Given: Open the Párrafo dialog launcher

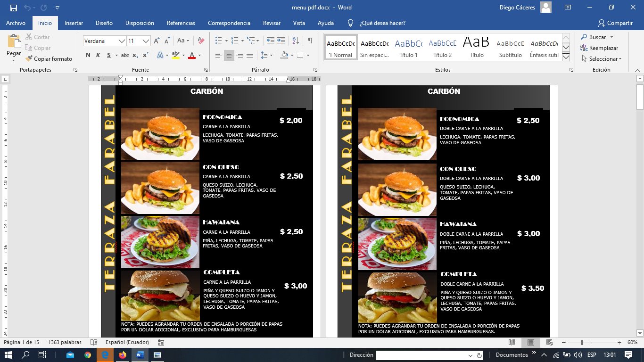Looking at the screenshot, I should click(315, 70).
